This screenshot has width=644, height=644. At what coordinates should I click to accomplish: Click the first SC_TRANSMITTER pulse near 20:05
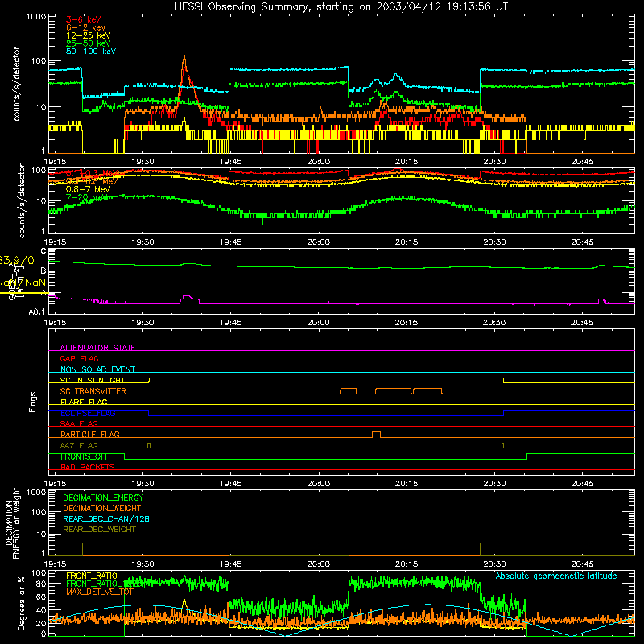349,390
